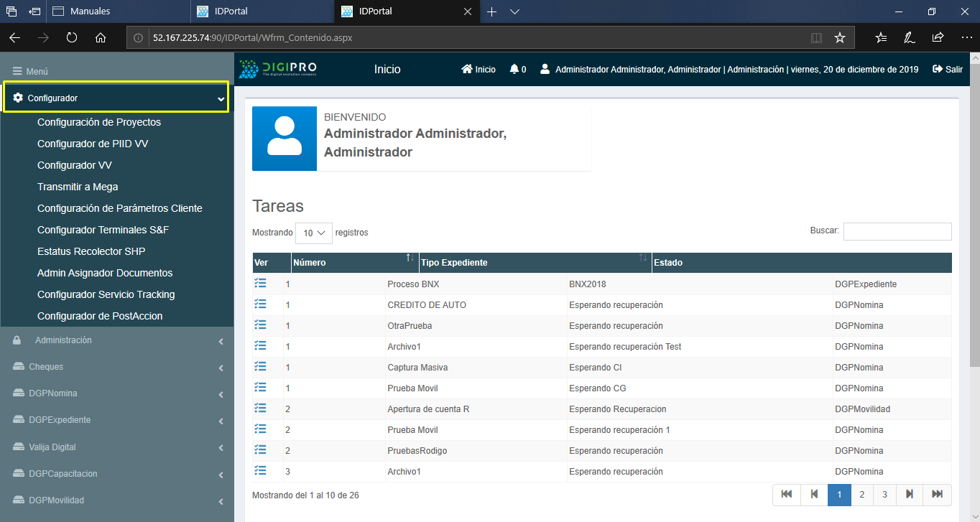
Task: Select Configurador Servicio Tracking menu item
Action: click(106, 294)
